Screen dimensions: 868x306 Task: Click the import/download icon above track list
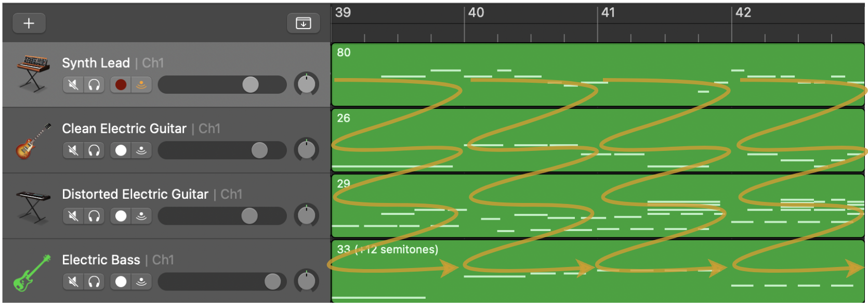(x=303, y=23)
